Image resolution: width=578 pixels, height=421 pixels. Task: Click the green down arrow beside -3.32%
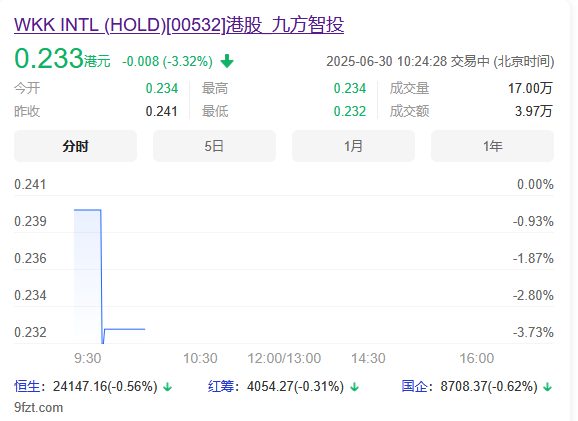point(227,61)
